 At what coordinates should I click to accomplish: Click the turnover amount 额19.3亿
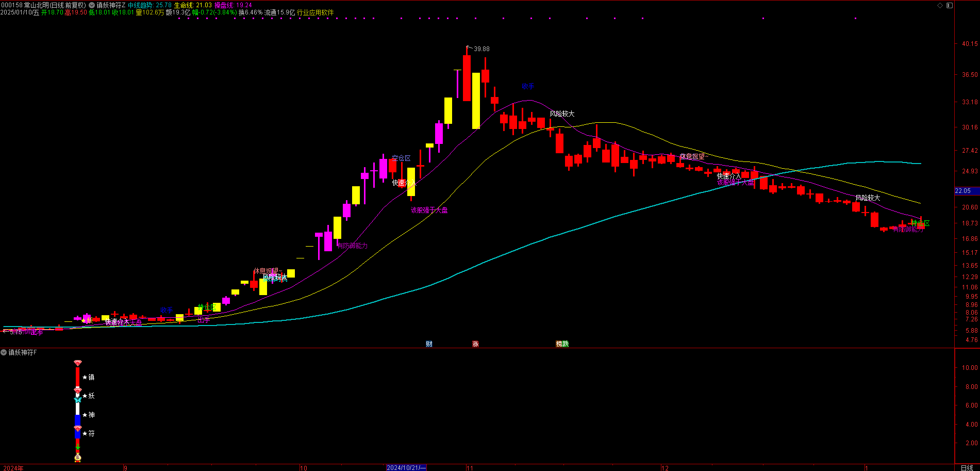pyautogui.click(x=178, y=12)
